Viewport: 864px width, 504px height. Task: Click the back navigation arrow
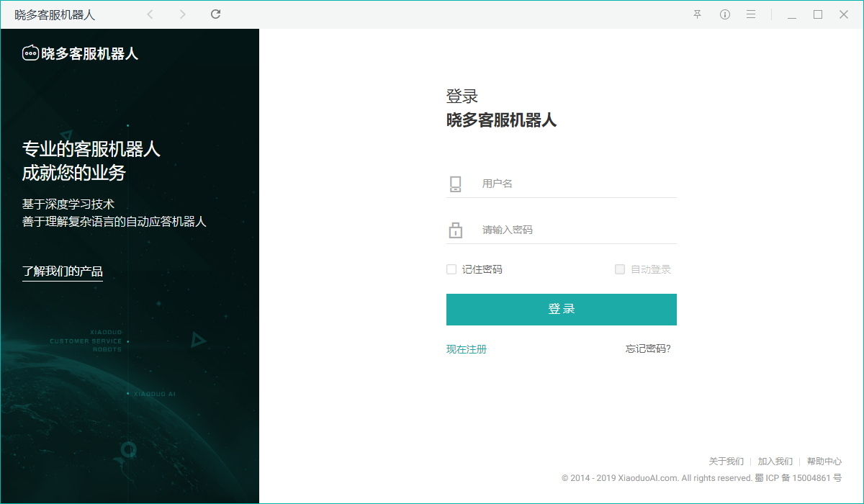click(x=150, y=14)
